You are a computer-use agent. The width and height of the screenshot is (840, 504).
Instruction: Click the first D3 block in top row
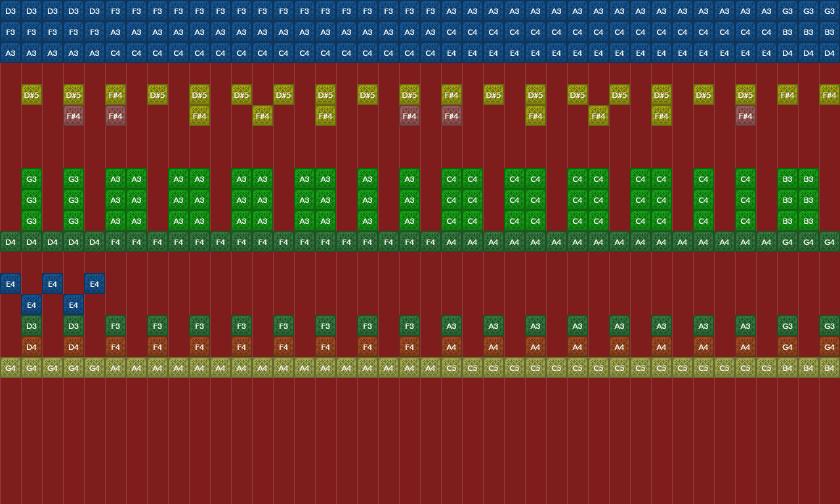pyautogui.click(x=10, y=11)
